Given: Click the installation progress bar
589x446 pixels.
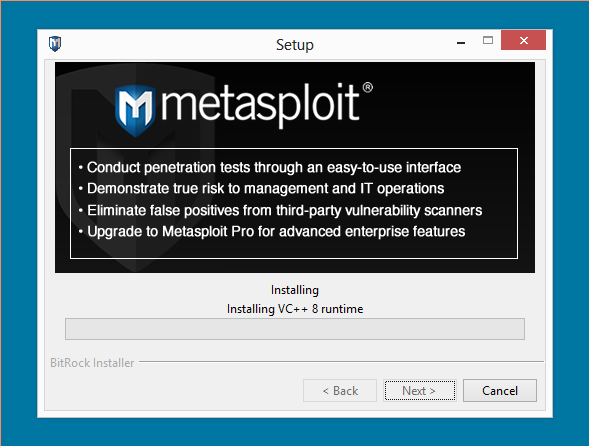Looking at the screenshot, I should [x=295, y=329].
